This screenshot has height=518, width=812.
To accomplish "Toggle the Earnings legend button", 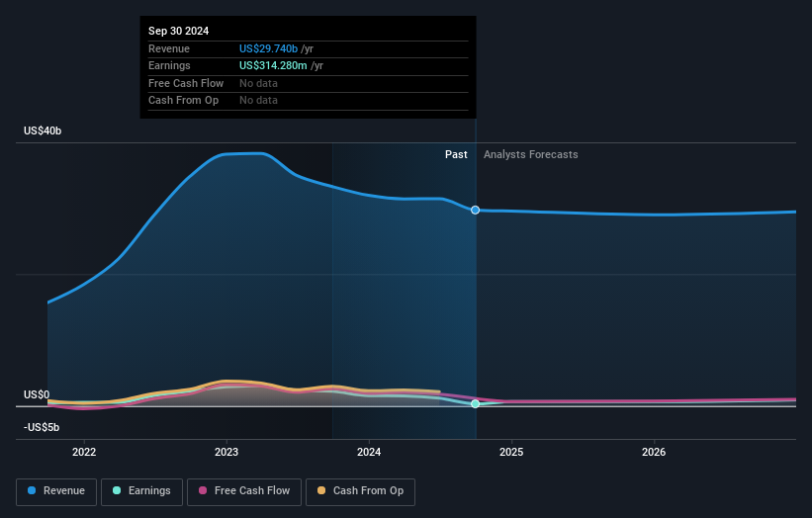I will coord(141,491).
